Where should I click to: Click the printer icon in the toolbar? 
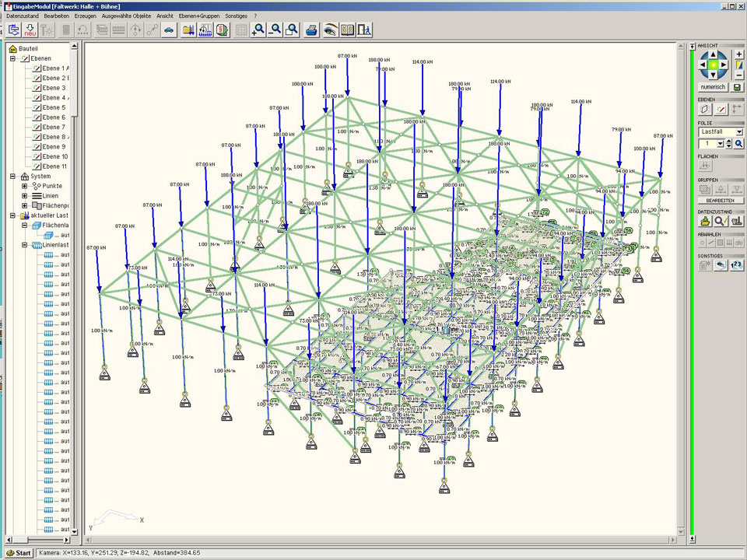311,30
